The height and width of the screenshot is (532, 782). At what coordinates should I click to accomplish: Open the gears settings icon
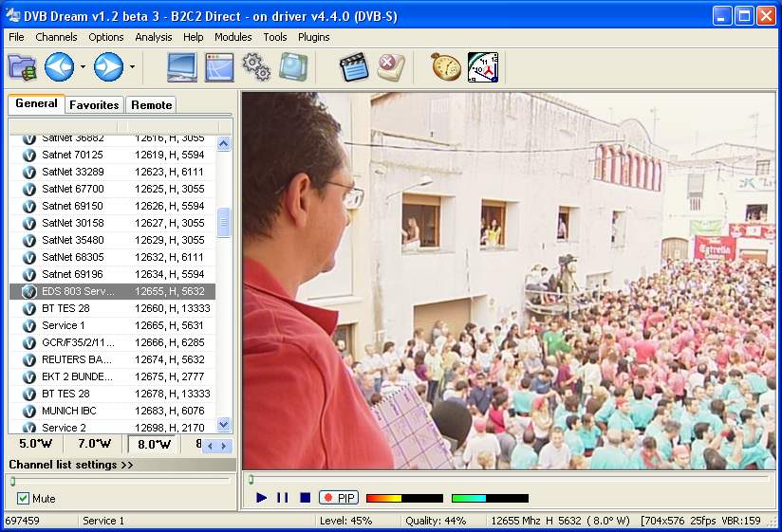[256, 67]
